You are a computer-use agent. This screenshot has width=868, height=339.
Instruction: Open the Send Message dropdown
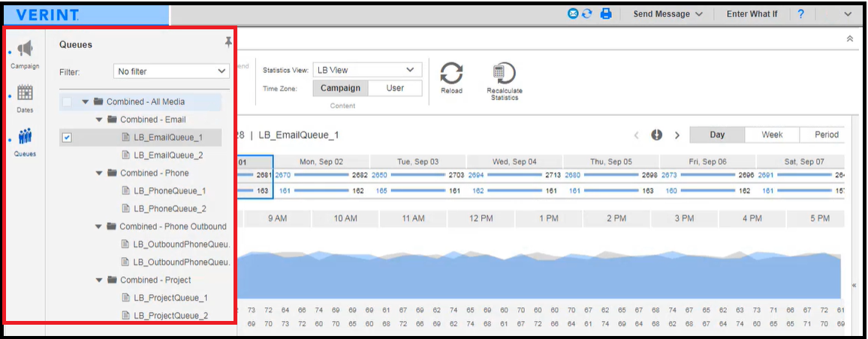[668, 14]
